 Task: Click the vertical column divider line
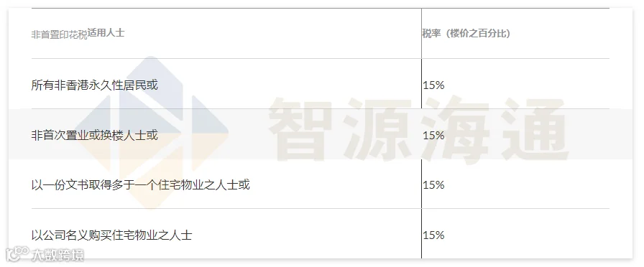pyautogui.click(x=421, y=133)
